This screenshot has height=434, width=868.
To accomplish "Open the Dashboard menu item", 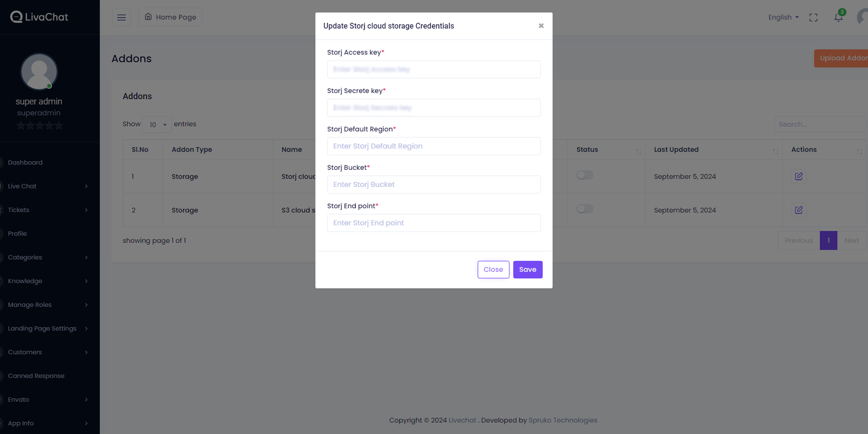I will click(x=25, y=163).
